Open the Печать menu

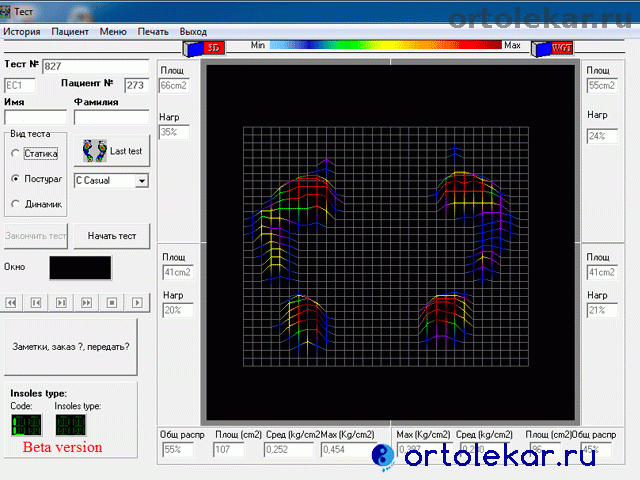pos(154,32)
